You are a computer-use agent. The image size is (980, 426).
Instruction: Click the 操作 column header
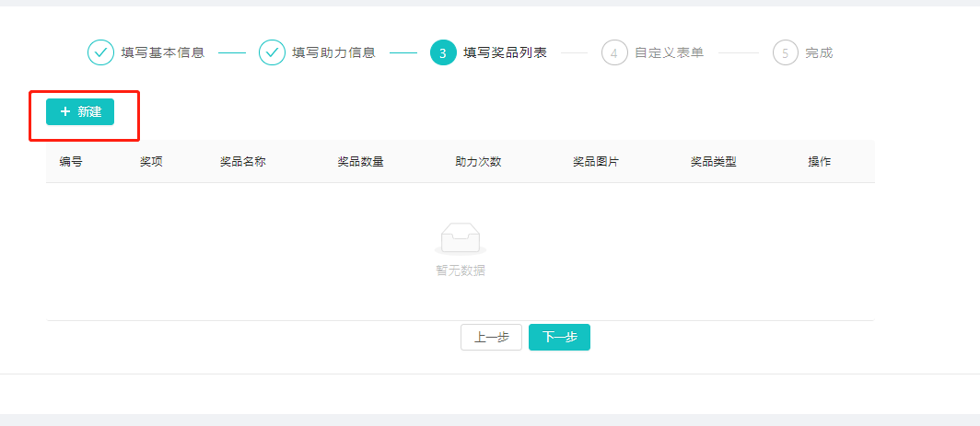(820, 162)
